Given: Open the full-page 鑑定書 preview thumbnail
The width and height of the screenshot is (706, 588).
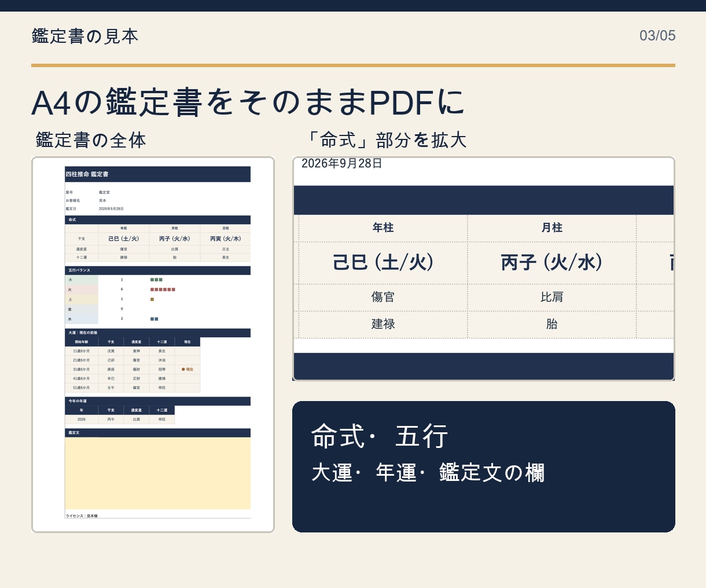Looking at the screenshot, I should point(153,344).
